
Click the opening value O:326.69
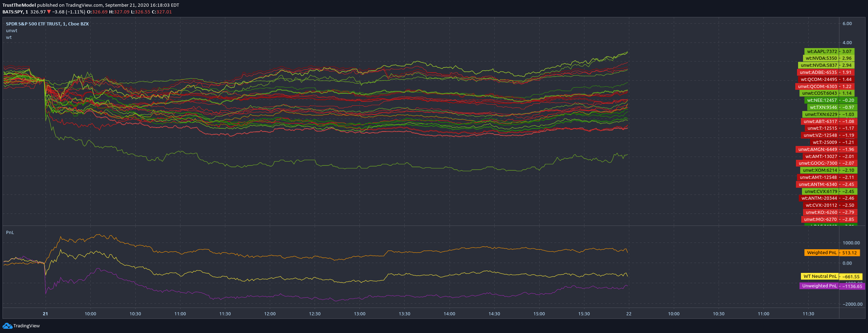click(97, 12)
